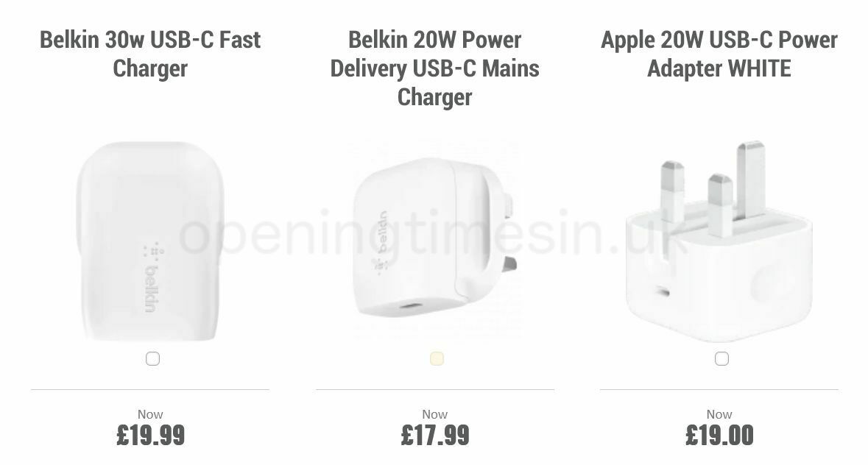Check the Apple 20W Power Adapter checkbox
868x465 pixels.
point(721,358)
